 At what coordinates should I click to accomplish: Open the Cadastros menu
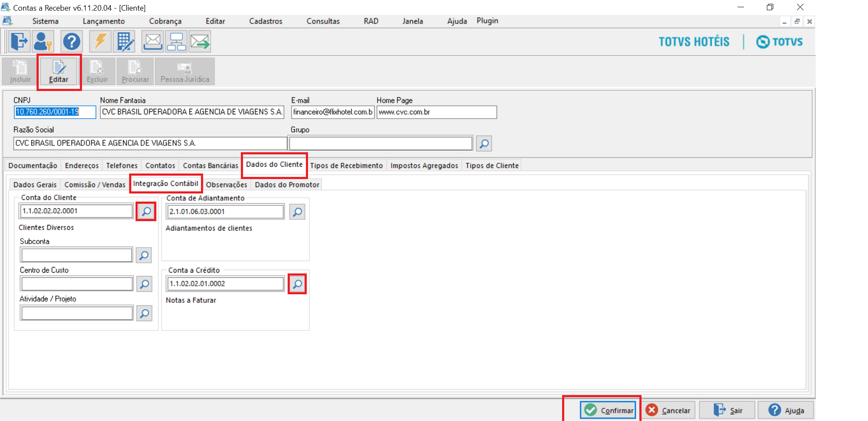coord(266,21)
